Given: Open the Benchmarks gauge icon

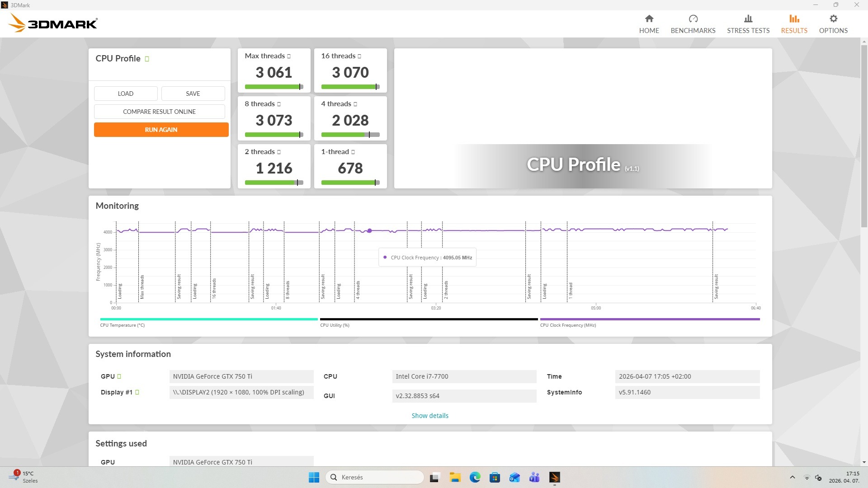Looking at the screenshot, I should (x=693, y=19).
